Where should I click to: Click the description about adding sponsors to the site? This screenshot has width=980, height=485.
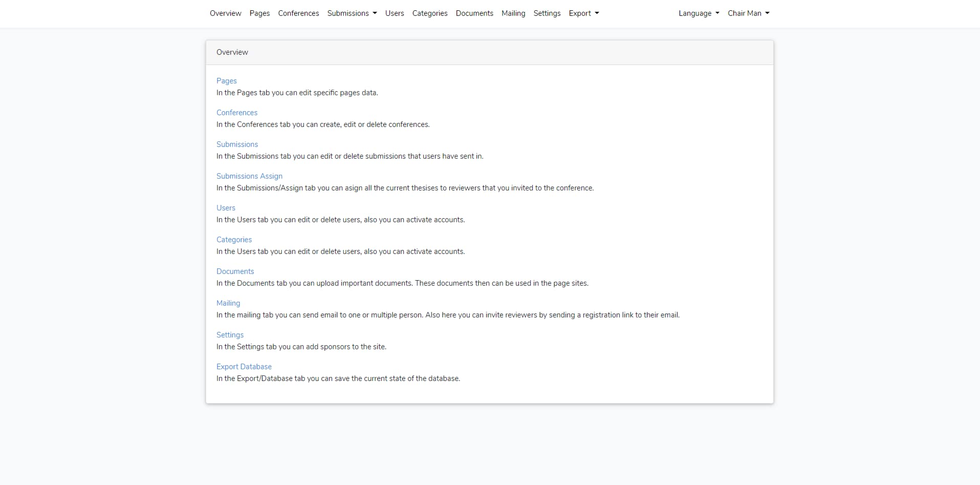[301, 347]
